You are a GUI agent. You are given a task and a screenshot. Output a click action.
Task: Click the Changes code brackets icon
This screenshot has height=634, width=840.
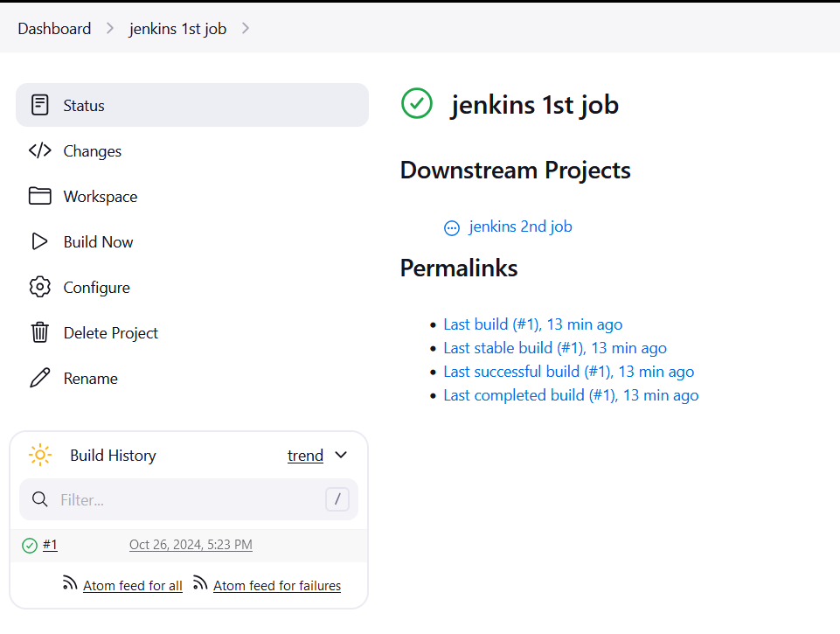point(39,150)
